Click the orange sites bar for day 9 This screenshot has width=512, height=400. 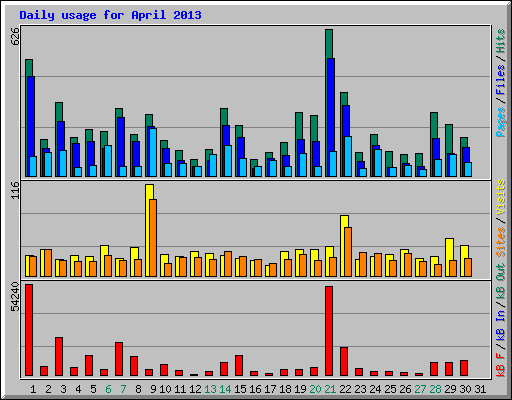coord(153,238)
